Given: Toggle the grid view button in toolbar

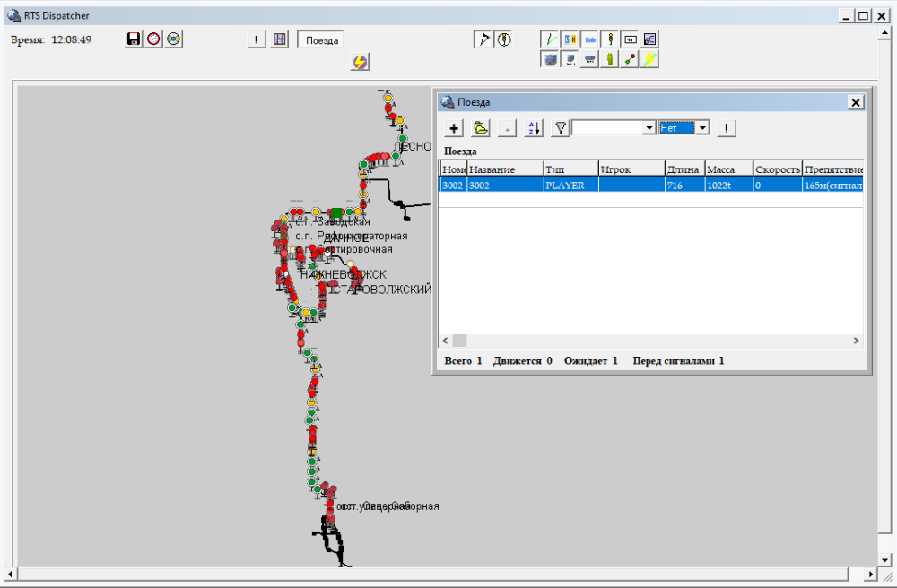Looking at the screenshot, I should [x=280, y=39].
